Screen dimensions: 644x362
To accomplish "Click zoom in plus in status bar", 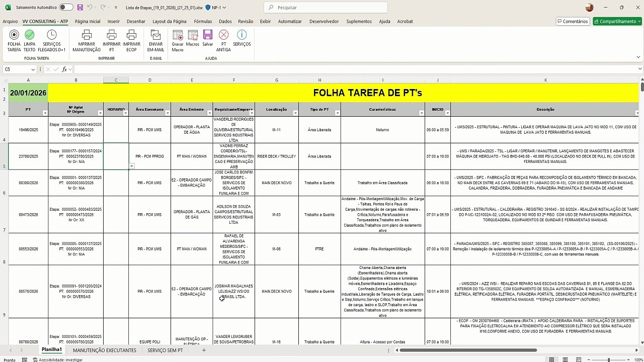I will 629,359.
